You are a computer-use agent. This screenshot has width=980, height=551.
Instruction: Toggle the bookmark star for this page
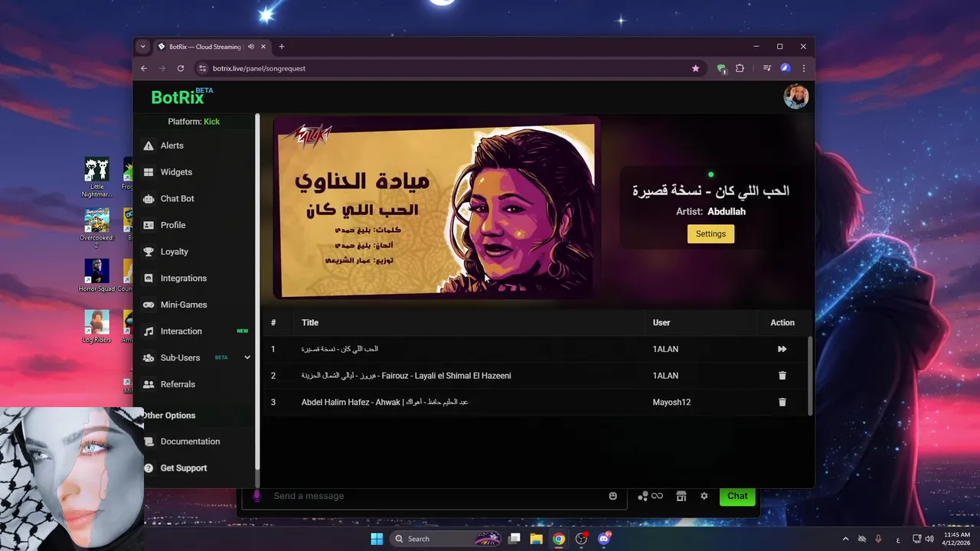[695, 68]
